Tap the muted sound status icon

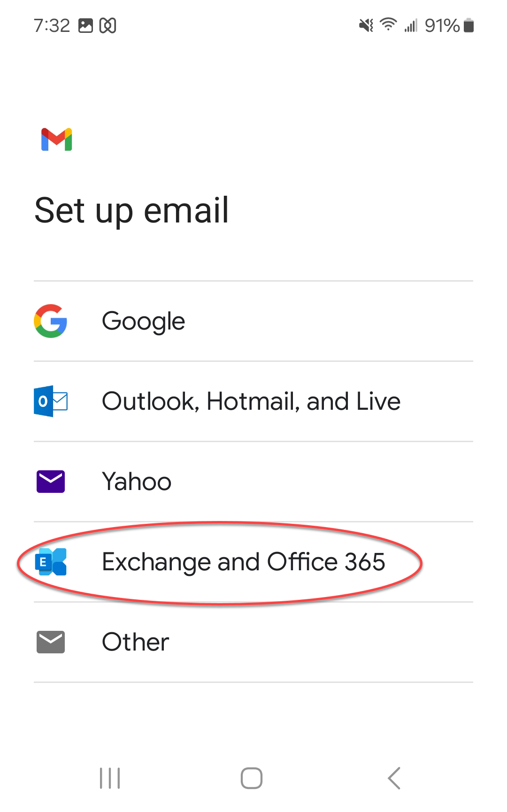point(367,25)
